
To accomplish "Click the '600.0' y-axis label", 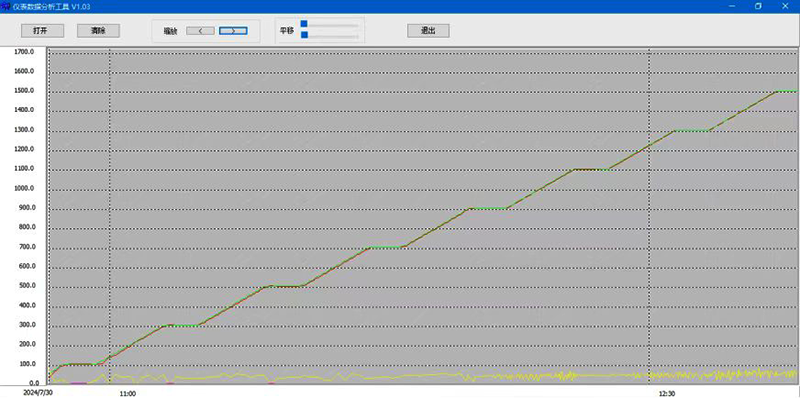I will coord(26,266).
